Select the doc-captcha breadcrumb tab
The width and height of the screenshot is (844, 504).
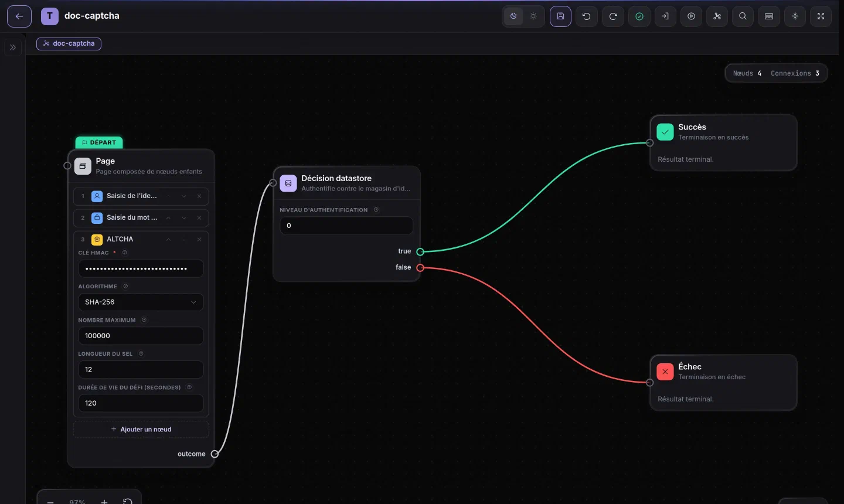[x=69, y=43]
